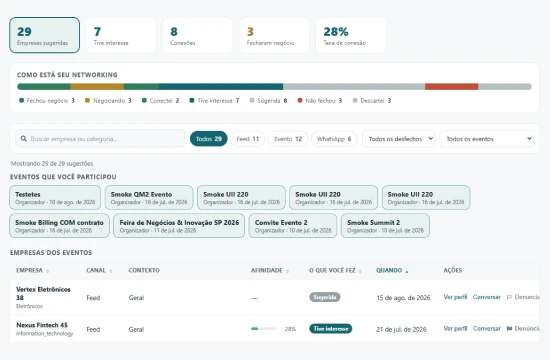Open Todos os eventos dropdown

487,139
